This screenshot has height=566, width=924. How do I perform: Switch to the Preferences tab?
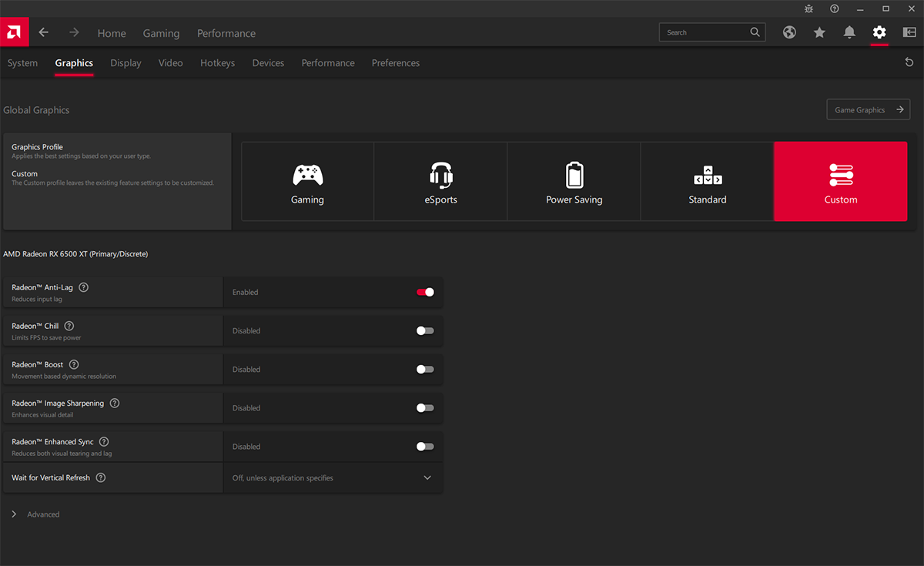396,63
